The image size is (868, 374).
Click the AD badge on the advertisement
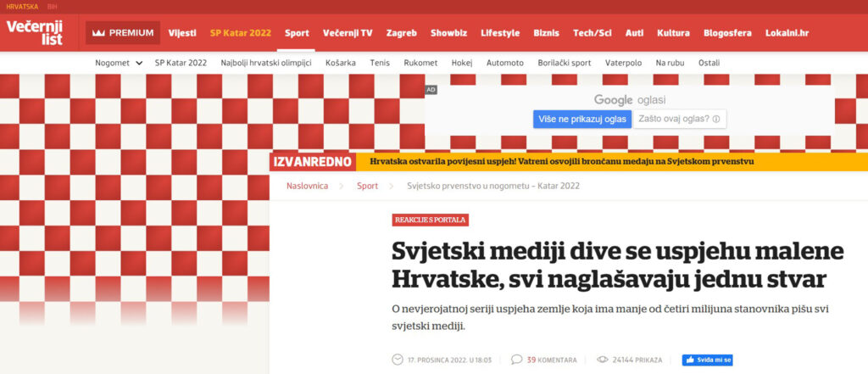point(431,90)
